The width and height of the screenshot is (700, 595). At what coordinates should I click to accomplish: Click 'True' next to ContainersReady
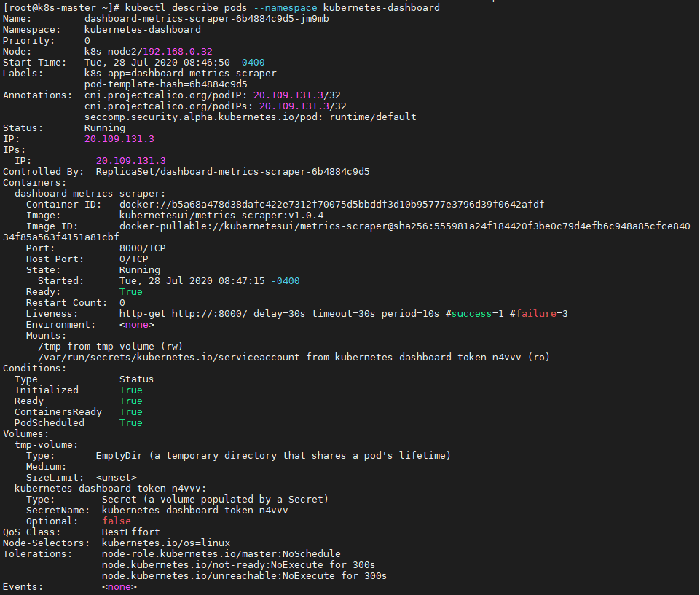click(131, 412)
